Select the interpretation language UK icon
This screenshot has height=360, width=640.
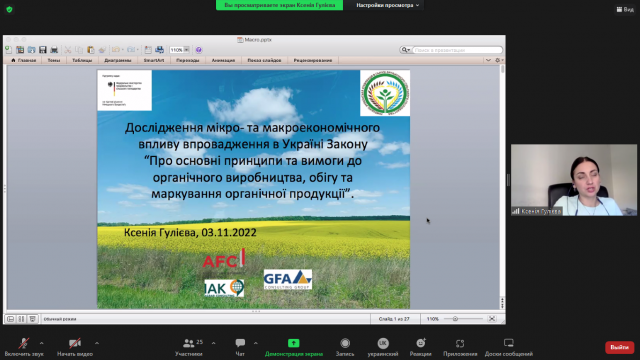382,343
